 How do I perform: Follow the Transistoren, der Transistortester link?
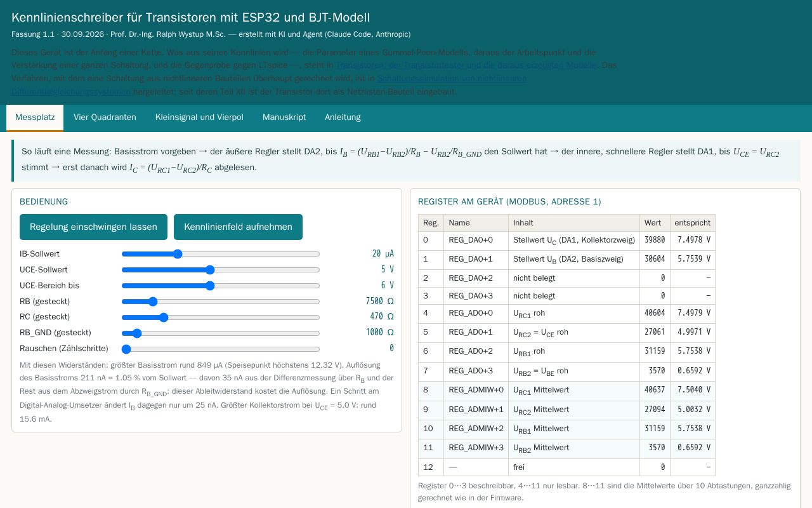coord(466,65)
